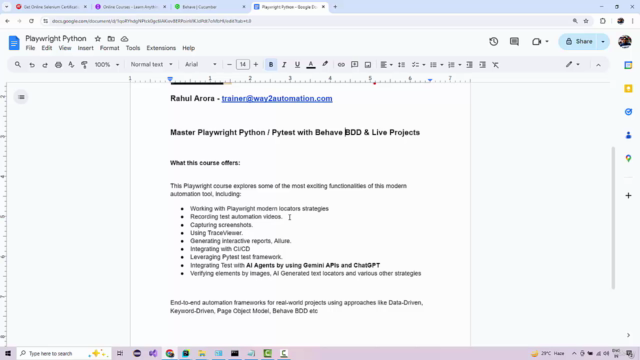640x360 pixels.
Task: Show all comments panel icon
Action: tap(514, 41)
